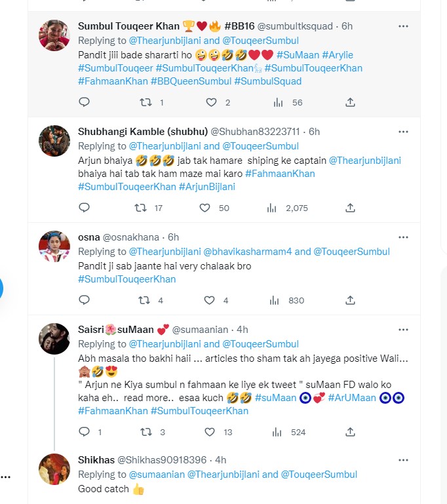447x504 pixels.
Task: Open Shubhangi Kamble's profile picture
Action: tap(54, 141)
